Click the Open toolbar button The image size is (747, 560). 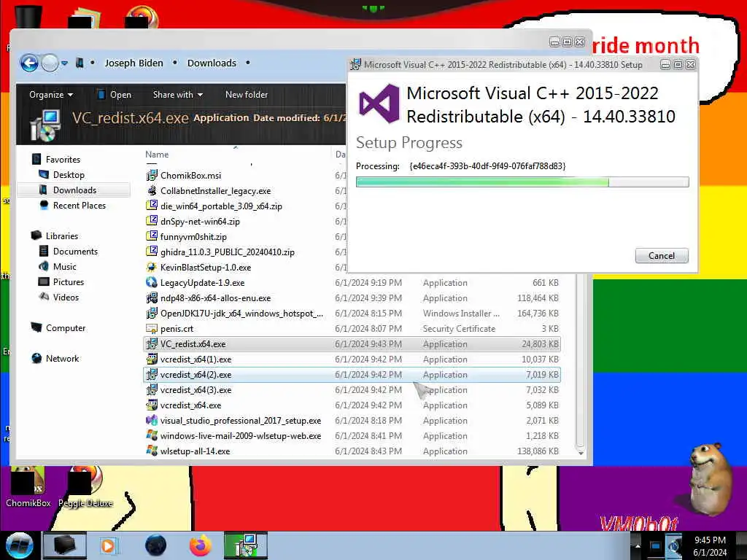click(115, 95)
